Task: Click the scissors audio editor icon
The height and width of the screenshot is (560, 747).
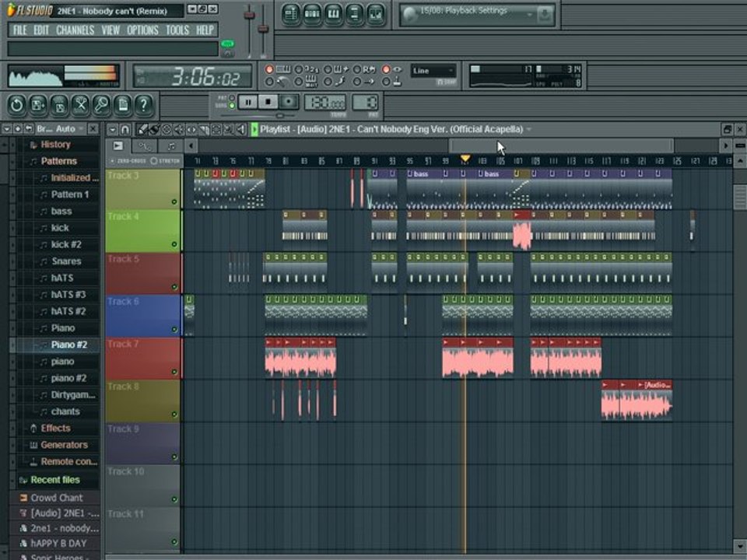Action: (x=80, y=105)
